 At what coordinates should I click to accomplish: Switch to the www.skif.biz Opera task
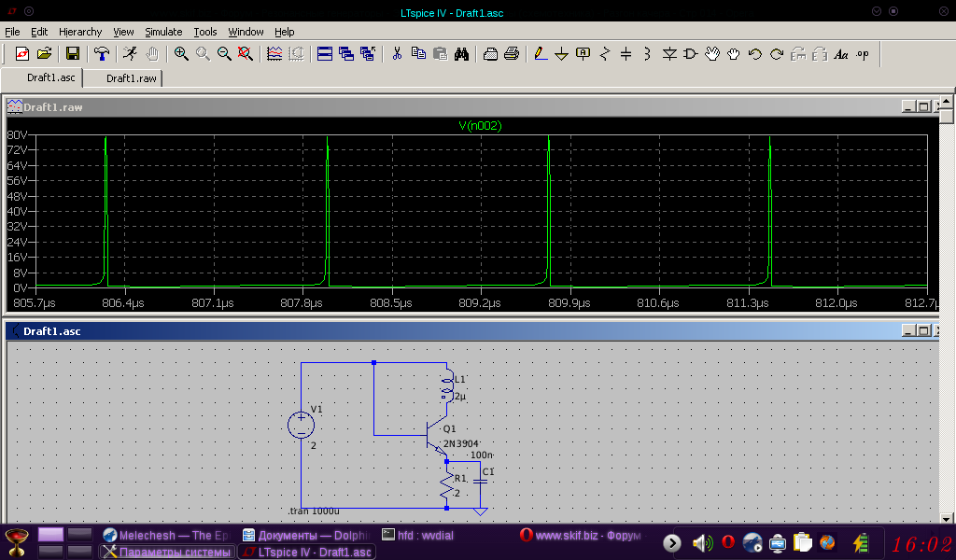click(581, 535)
